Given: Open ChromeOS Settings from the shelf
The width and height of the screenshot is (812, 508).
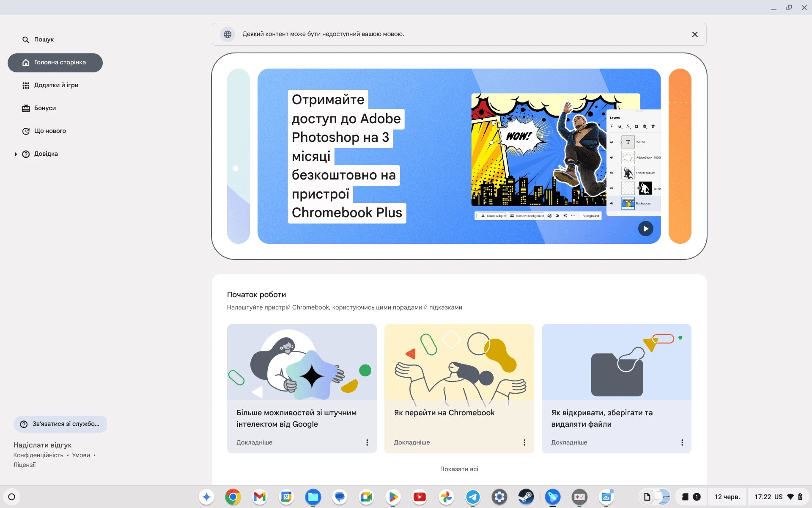Looking at the screenshot, I should pyautogui.click(x=499, y=497).
